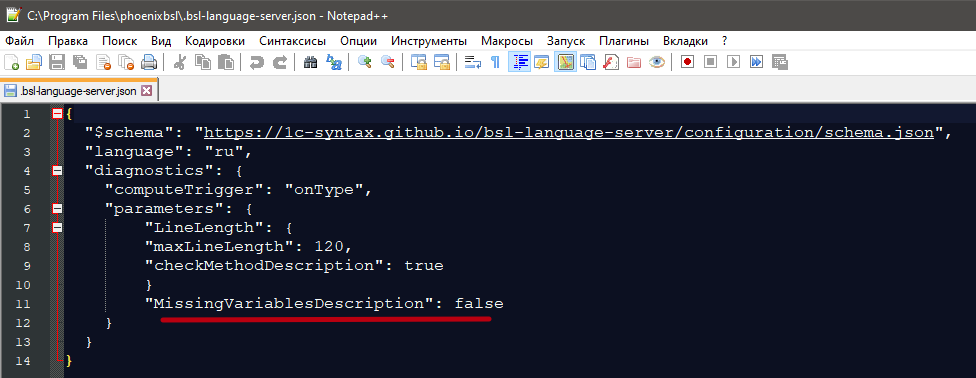Toggle synchronized vertical scrolling

419,62
